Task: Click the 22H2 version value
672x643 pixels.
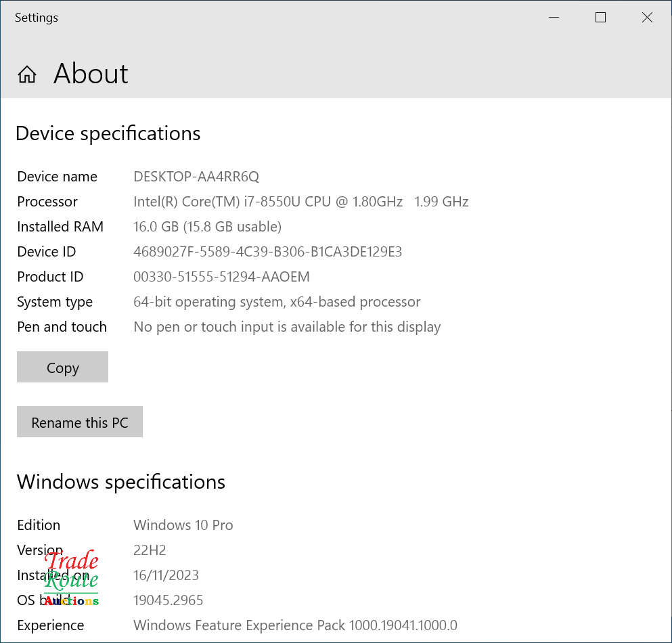Action: click(150, 550)
